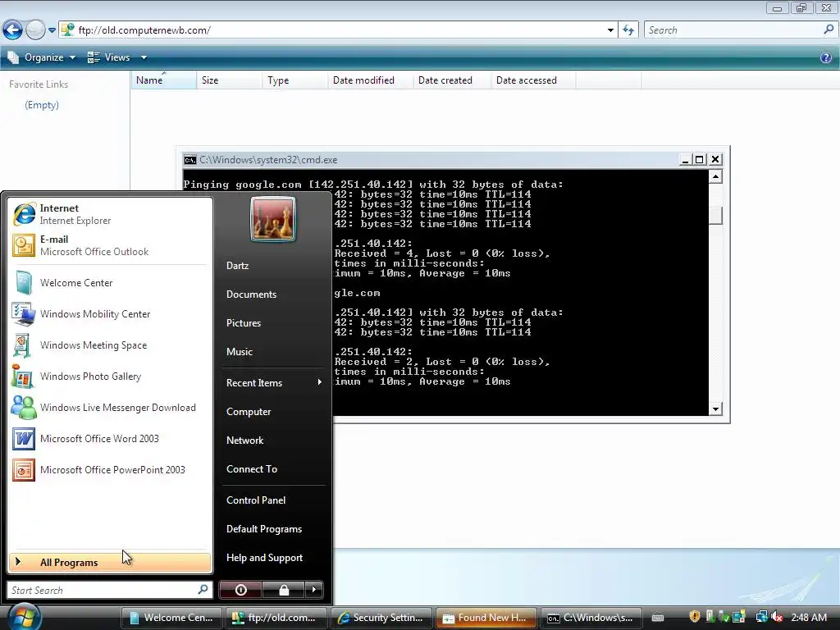Launch Windows Meeting Space
Screen dimensions: 840x630
110,345
